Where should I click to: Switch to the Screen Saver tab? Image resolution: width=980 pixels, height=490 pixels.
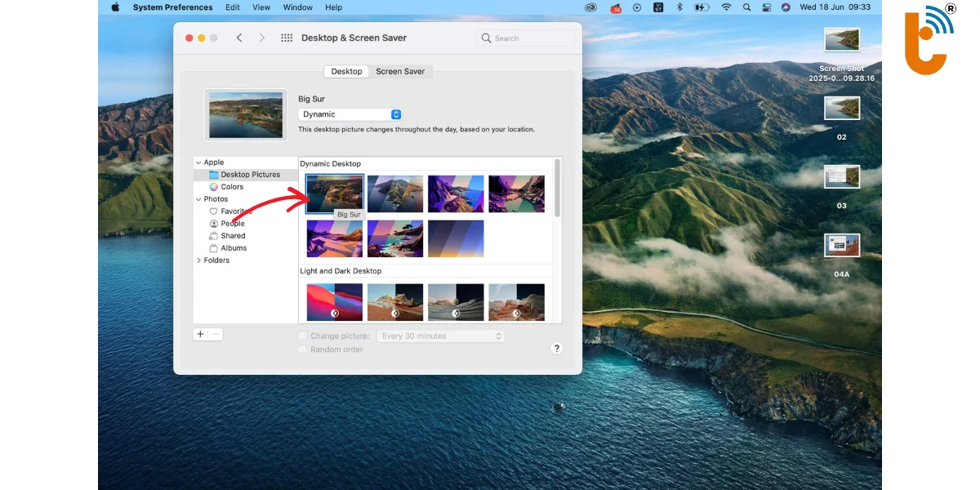[x=400, y=72]
